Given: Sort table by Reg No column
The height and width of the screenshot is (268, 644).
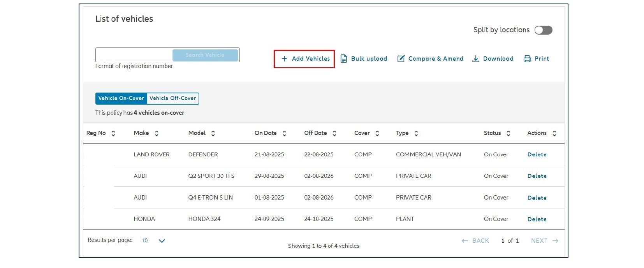Looking at the screenshot, I should tap(113, 133).
